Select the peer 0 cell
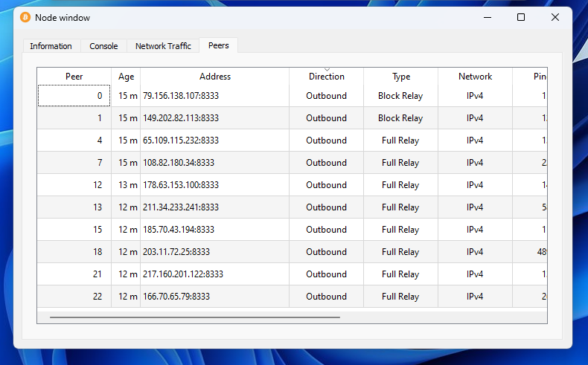 point(74,95)
